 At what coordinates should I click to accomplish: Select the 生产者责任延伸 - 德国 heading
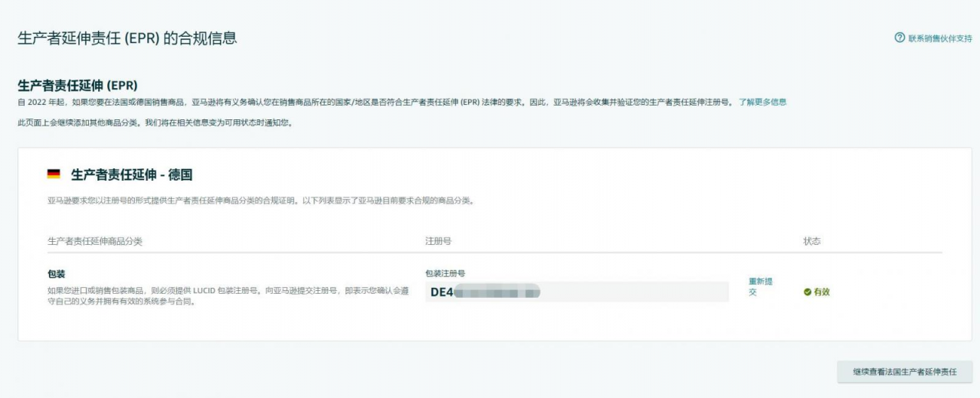pyautogui.click(x=131, y=175)
